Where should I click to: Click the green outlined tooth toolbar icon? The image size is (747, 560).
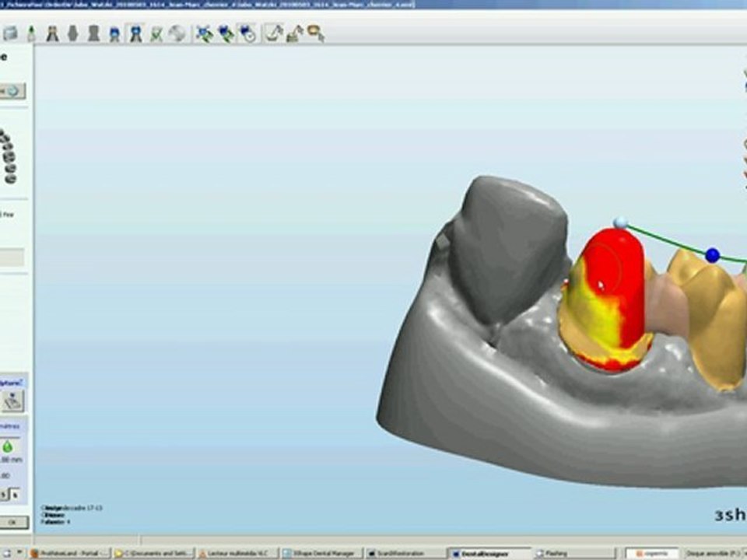click(x=156, y=33)
